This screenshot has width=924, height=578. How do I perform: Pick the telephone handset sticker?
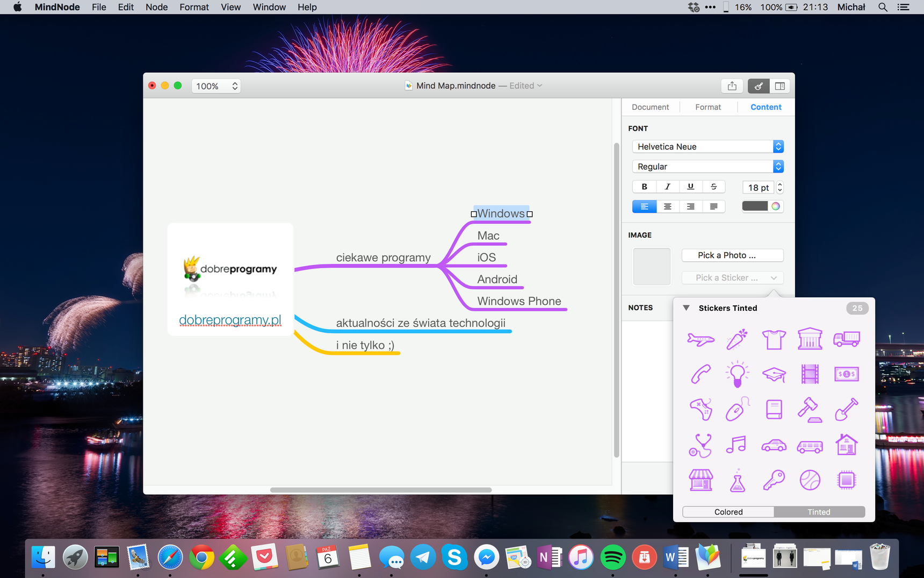pos(701,374)
